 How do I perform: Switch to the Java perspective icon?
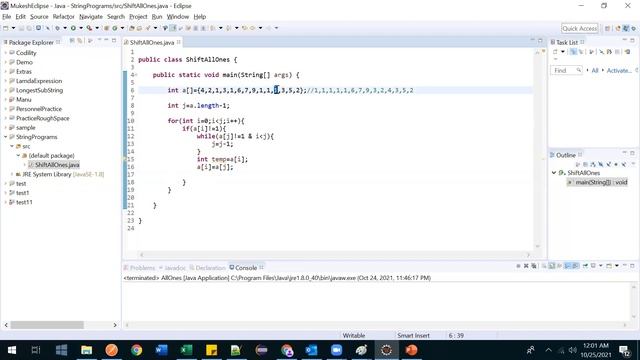tap(626, 28)
